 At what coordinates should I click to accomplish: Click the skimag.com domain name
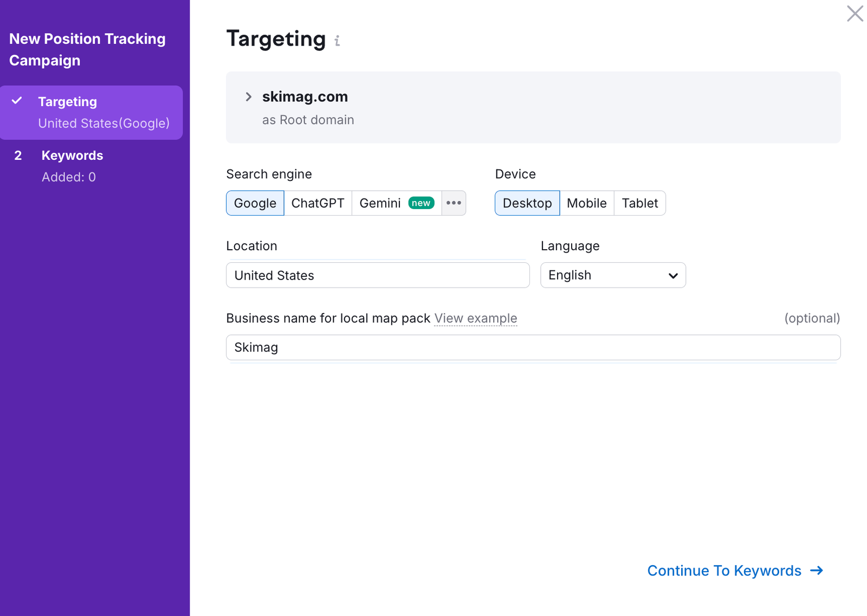[x=305, y=97]
